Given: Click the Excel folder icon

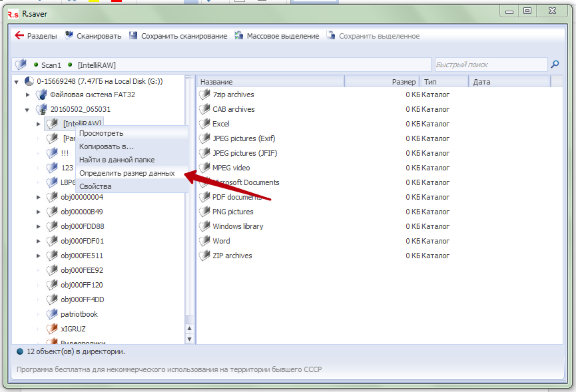Looking at the screenshot, I should click(x=204, y=124).
